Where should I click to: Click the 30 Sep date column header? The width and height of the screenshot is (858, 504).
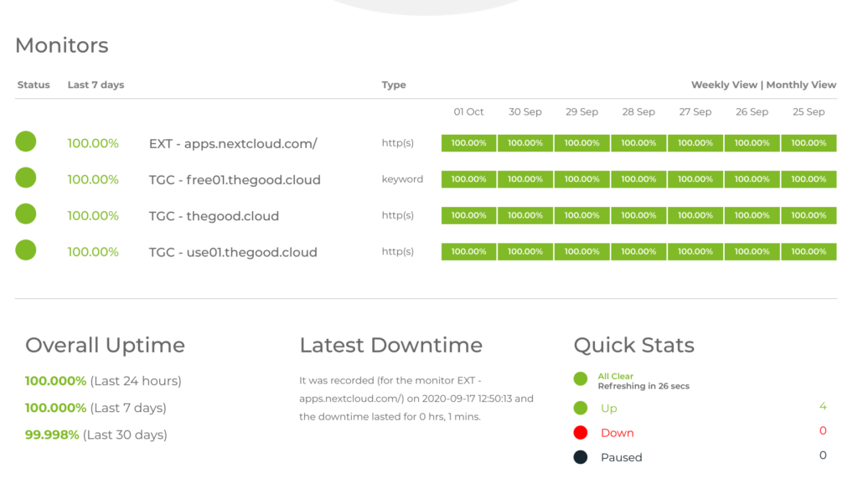[525, 111]
